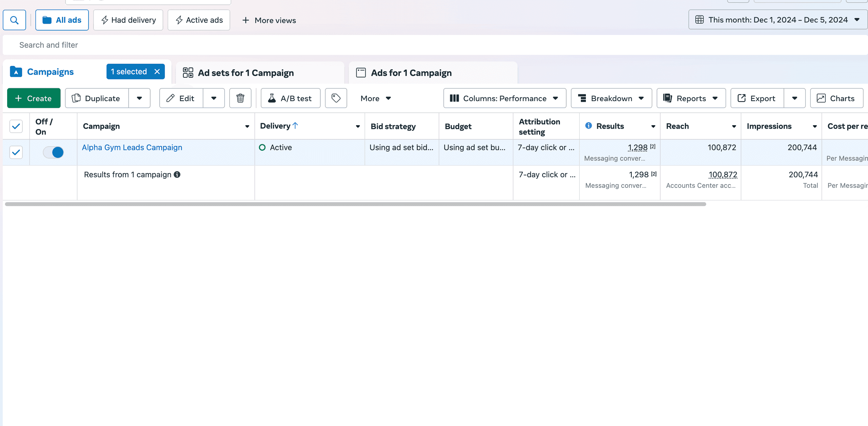Expand the Export options arrow
Screen dimensions: 868x426
[794, 98]
